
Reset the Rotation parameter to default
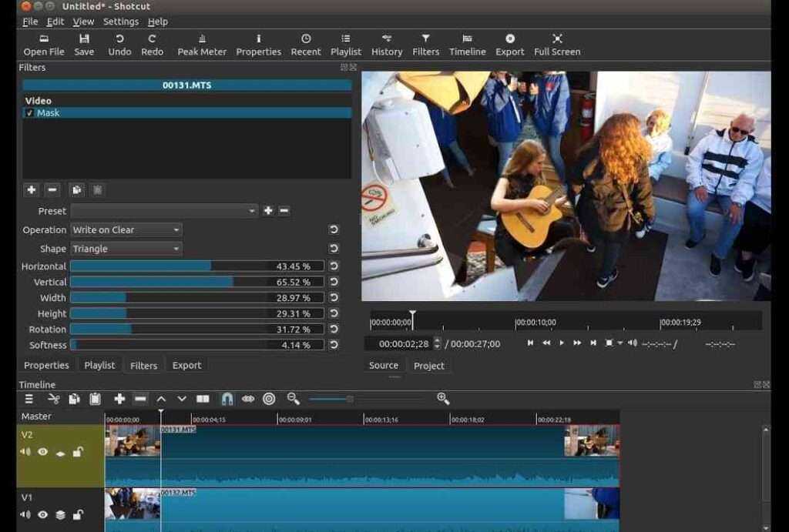point(334,330)
